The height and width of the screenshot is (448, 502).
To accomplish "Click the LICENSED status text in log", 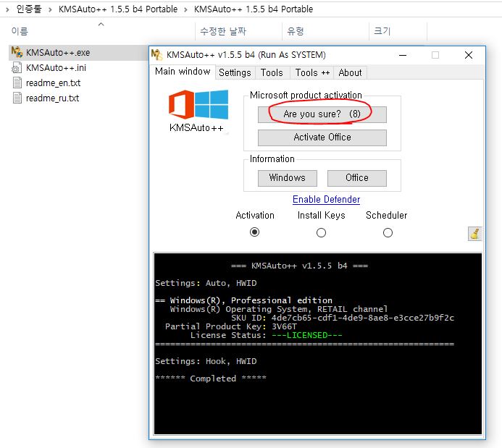I will (x=306, y=335).
